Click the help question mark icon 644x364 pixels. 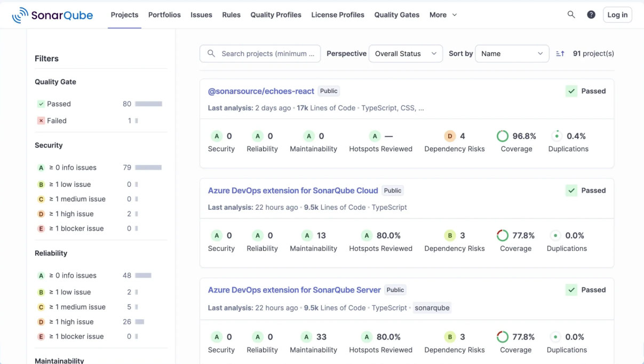(591, 14)
